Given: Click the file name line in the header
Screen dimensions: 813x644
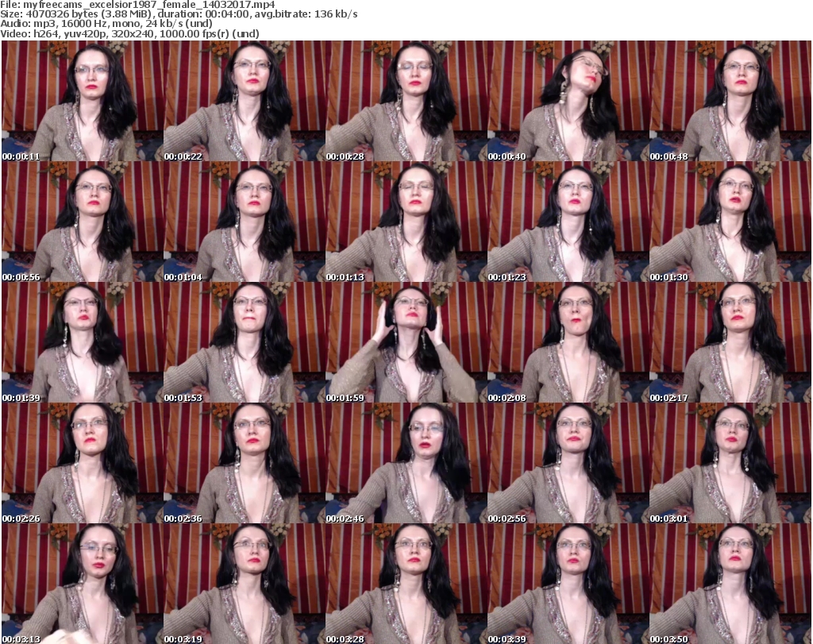Looking at the screenshot, I should point(138,5).
